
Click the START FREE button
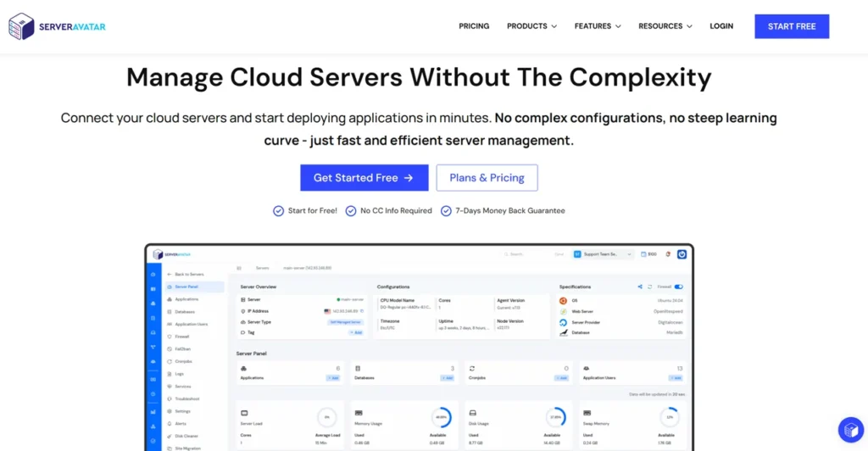tap(792, 26)
